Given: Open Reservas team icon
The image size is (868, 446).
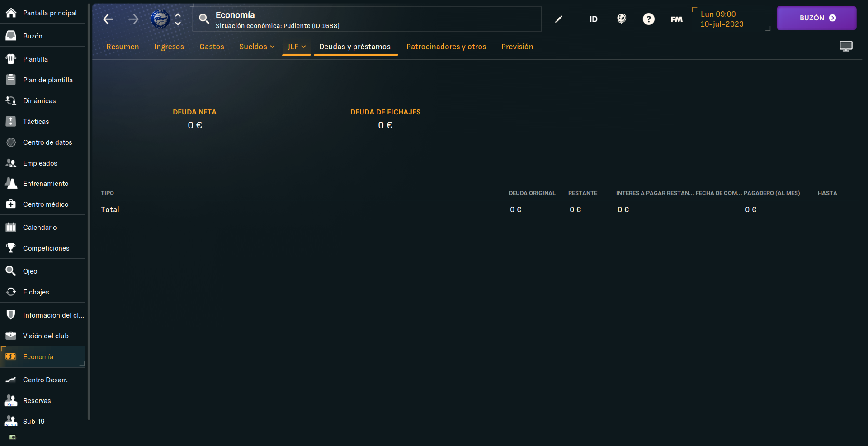Looking at the screenshot, I should click(x=11, y=400).
